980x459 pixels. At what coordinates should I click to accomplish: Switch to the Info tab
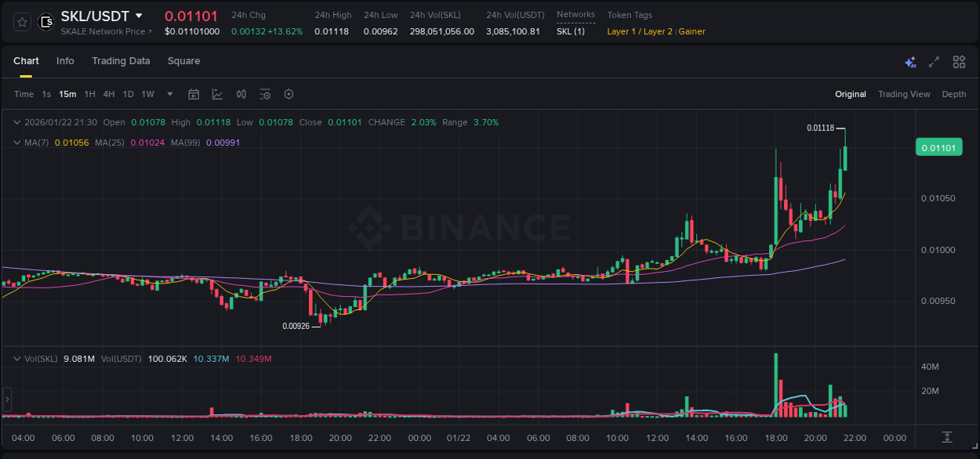(x=65, y=61)
